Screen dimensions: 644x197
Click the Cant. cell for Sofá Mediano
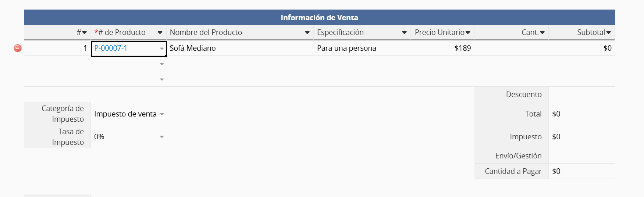511,48
